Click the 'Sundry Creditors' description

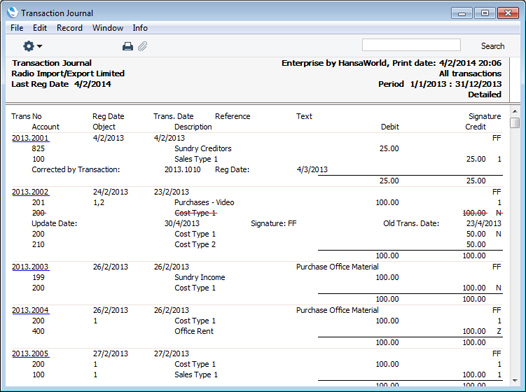pyautogui.click(x=203, y=149)
